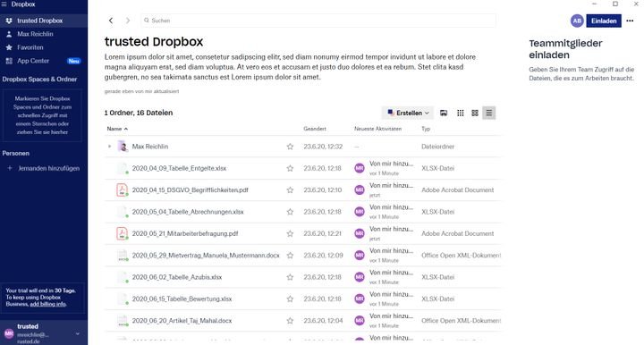Select file 2020_05_04_Tabelle_Abrechnungen.xlsx
This screenshot has width=644, height=345.
pos(188,212)
